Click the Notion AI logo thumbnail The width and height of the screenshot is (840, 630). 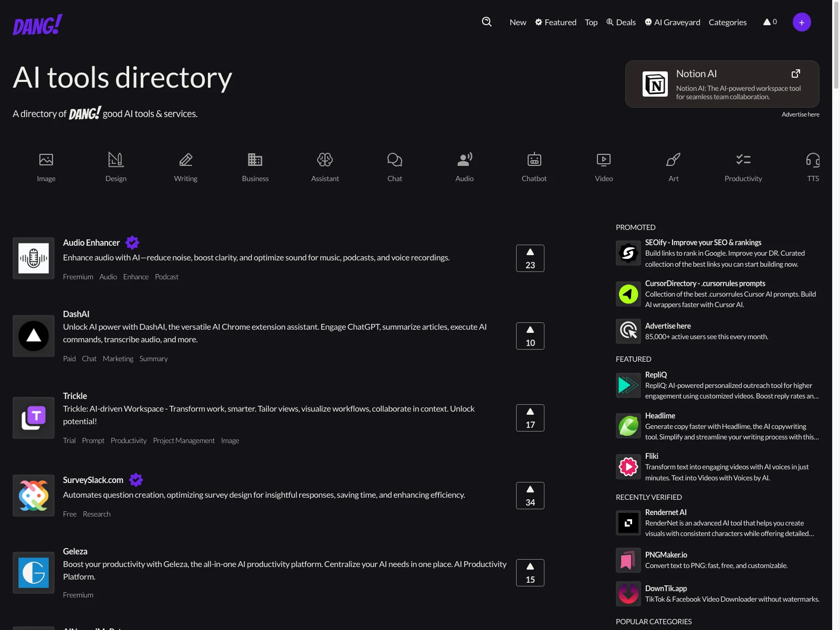point(655,84)
